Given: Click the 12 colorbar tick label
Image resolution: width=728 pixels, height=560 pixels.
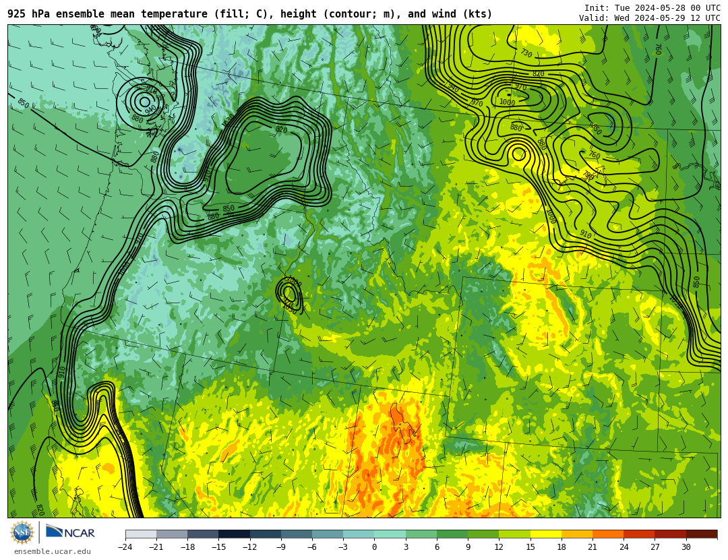Looking at the screenshot, I should [499, 547].
